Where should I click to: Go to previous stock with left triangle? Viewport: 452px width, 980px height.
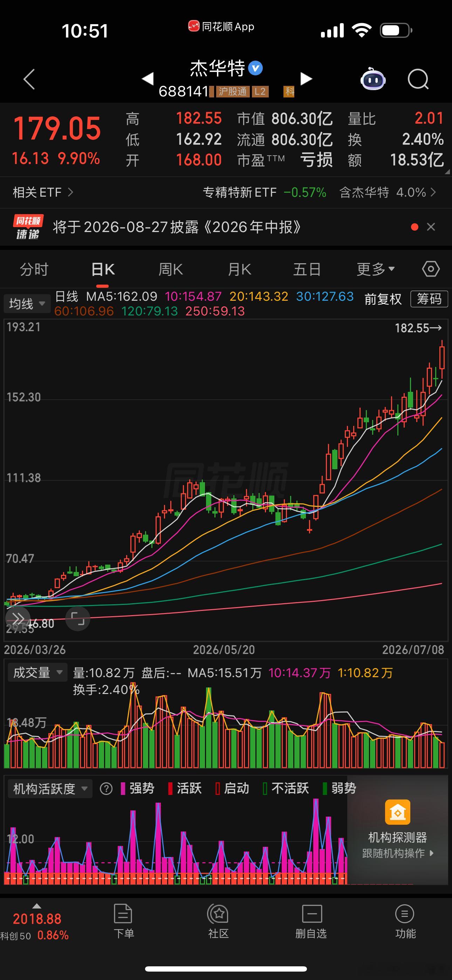click(x=148, y=79)
